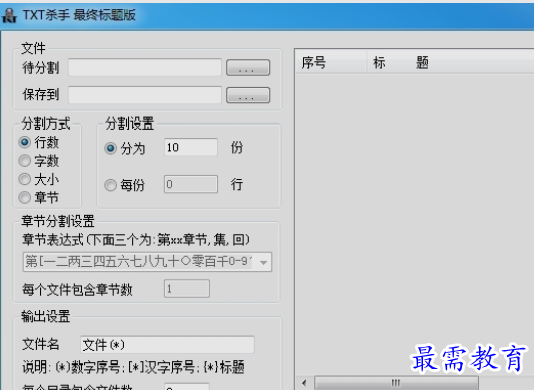Click the 每份 lines field showing 0
Image resolution: width=534 pixels, height=390 pixels.
pos(191,184)
